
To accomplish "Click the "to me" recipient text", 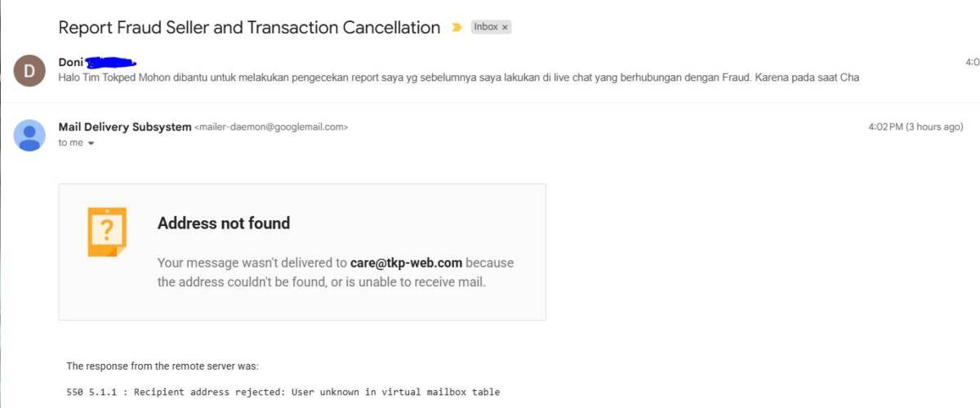I will pyautogui.click(x=70, y=143).
